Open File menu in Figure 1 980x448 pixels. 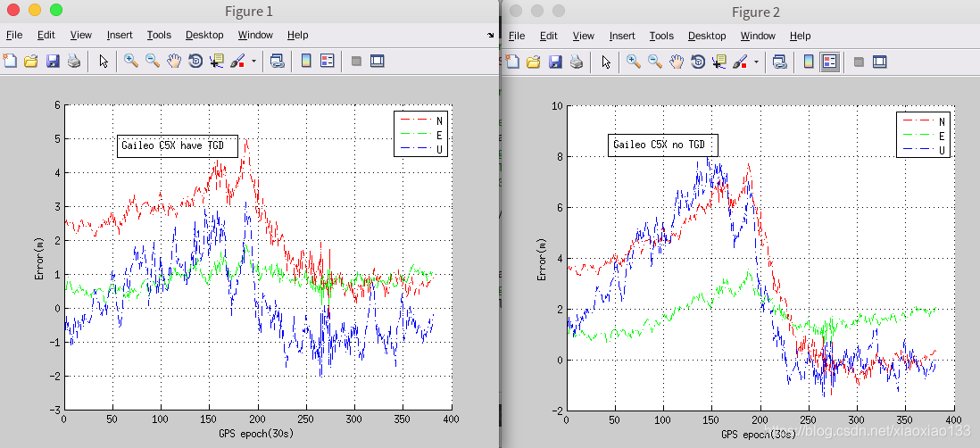[14, 36]
